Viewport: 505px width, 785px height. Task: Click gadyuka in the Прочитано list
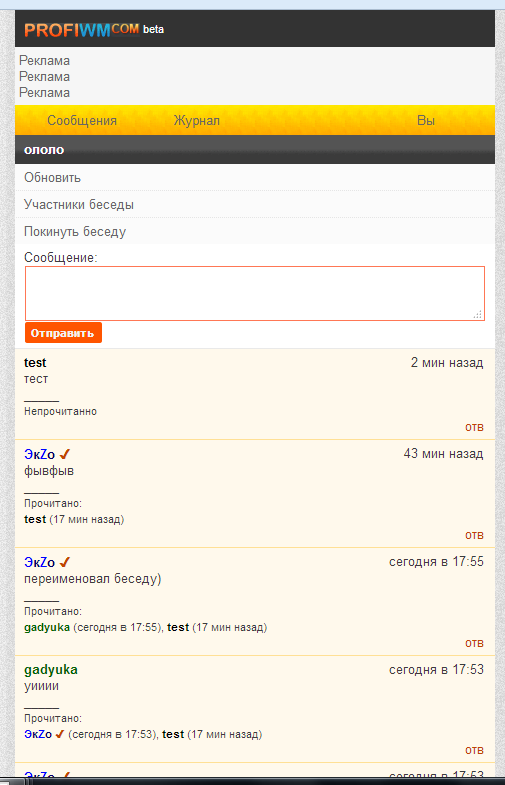coord(47,627)
